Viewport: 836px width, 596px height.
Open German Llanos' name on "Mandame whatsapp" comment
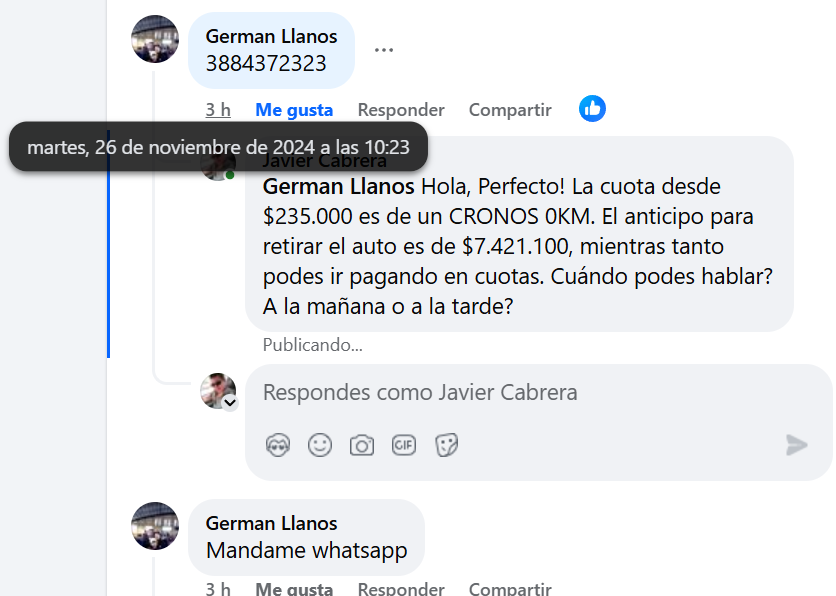click(x=271, y=523)
